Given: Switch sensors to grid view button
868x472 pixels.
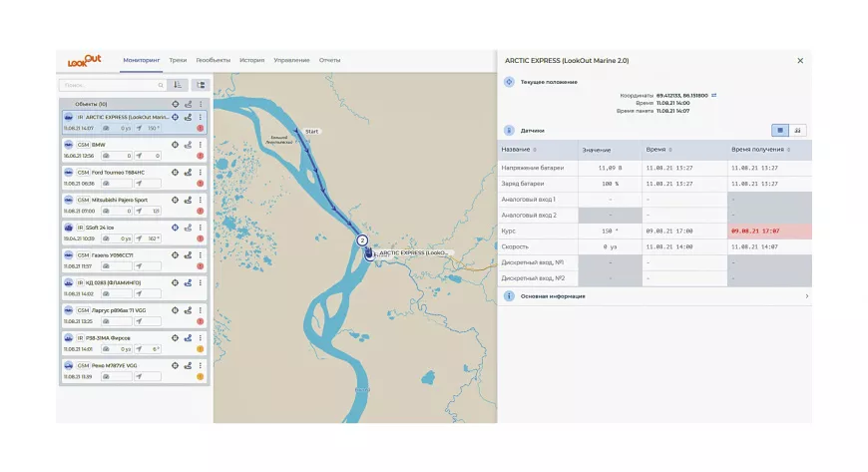Looking at the screenshot, I should pyautogui.click(x=798, y=130).
